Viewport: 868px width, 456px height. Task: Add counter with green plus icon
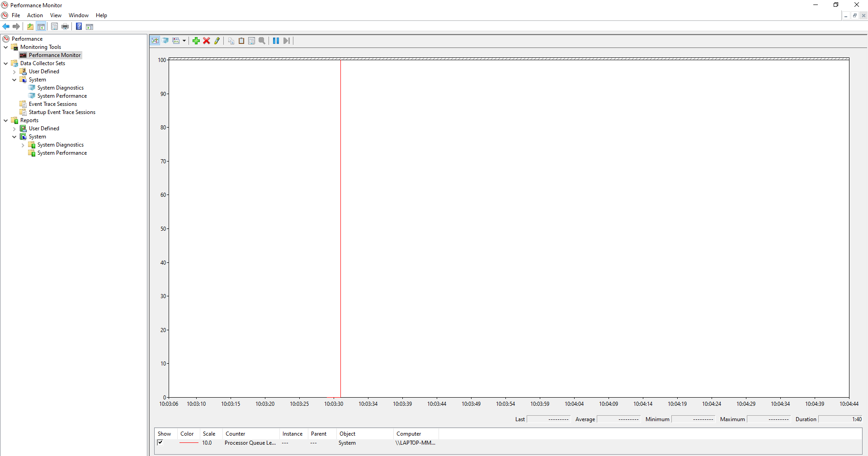click(x=196, y=41)
